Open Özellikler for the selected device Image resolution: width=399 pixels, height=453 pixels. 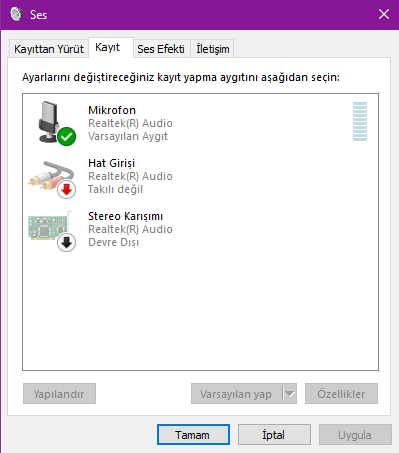[x=341, y=394]
